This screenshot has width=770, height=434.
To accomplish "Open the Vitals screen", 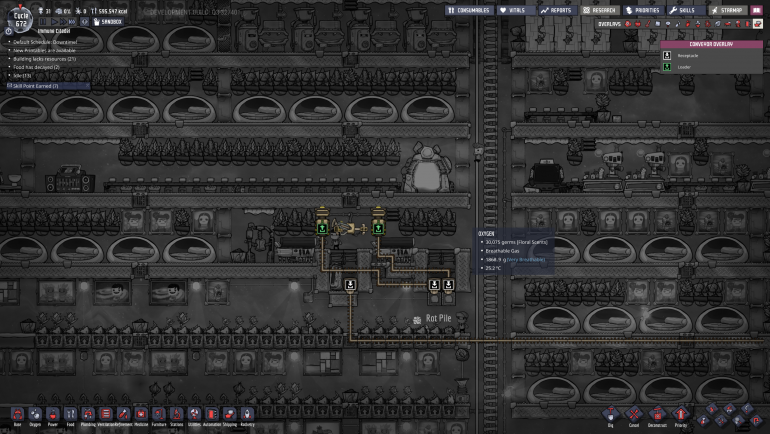I will 514,10.
